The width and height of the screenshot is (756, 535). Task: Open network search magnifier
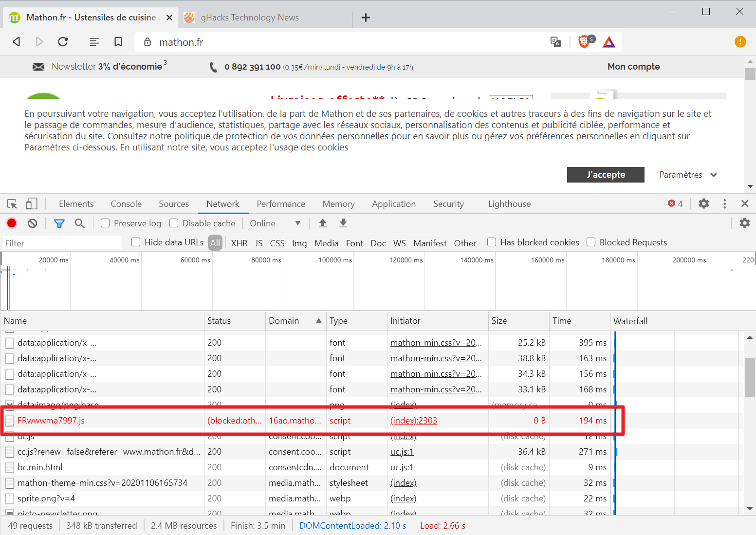coord(79,223)
